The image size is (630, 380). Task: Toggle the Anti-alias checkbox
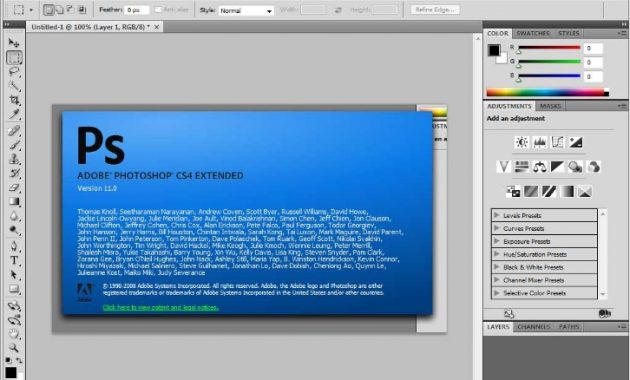[158, 10]
